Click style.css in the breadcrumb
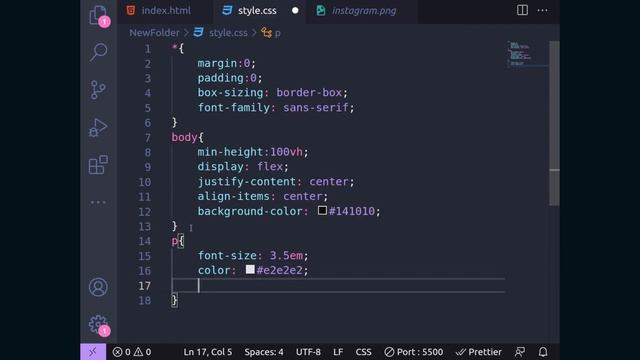 click(x=228, y=33)
